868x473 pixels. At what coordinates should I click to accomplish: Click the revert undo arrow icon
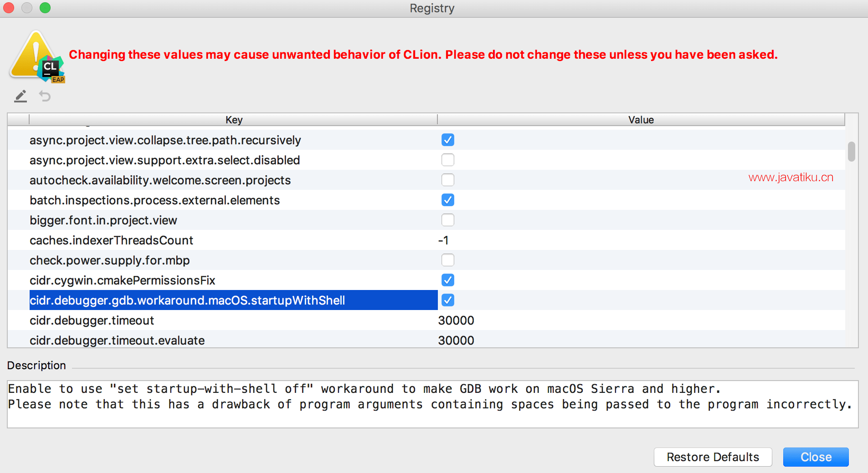click(x=45, y=96)
